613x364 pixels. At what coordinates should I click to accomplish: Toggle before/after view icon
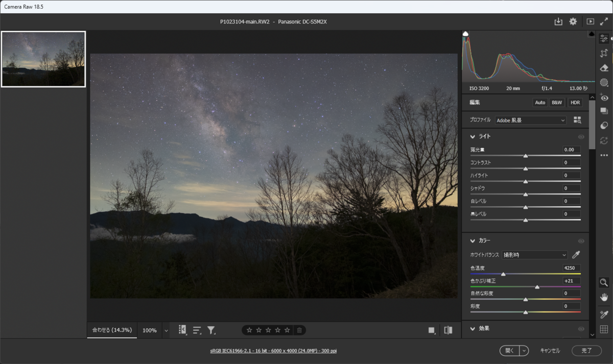point(448,330)
